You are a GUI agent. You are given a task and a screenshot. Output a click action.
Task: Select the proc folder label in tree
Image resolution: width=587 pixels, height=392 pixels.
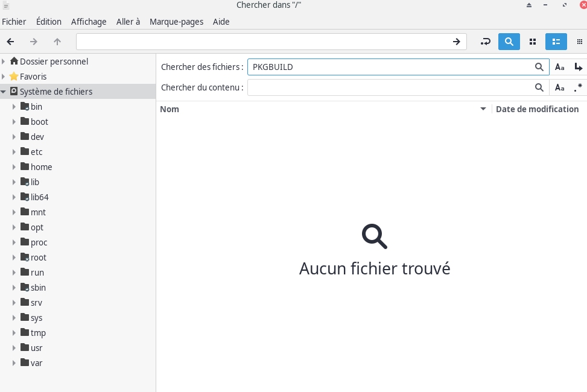(39, 242)
